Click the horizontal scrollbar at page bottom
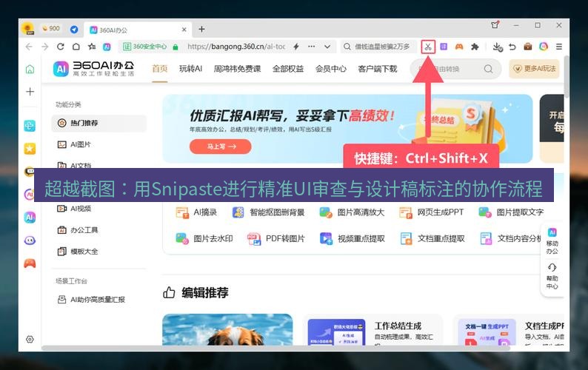The height and width of the screenshot is (370, 588). (x=275, y=349)
